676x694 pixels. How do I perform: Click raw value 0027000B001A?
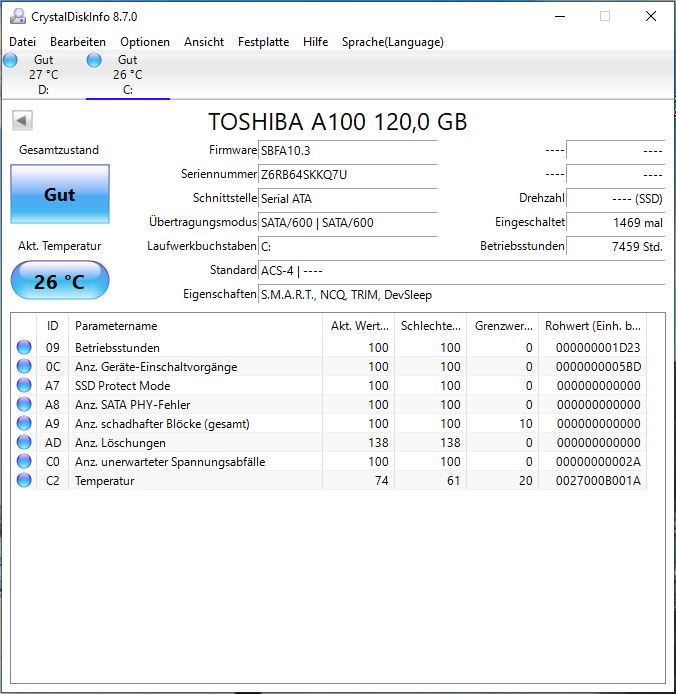click(598, 481)
